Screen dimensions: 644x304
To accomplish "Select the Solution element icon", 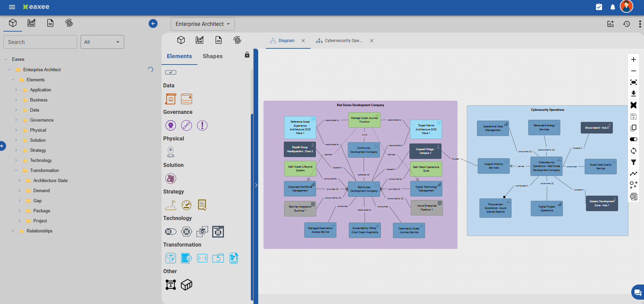I will click(171, 178).
